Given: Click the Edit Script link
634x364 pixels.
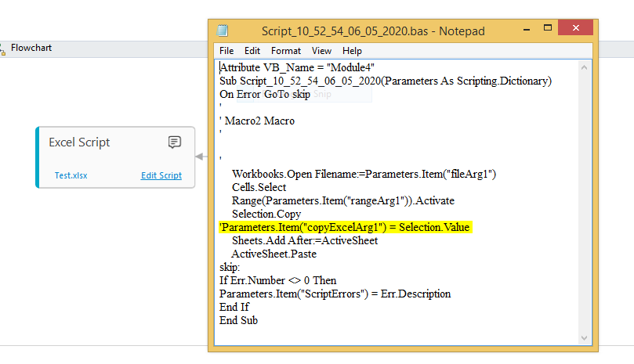Looking at the screenshot, I should [161, 176].
